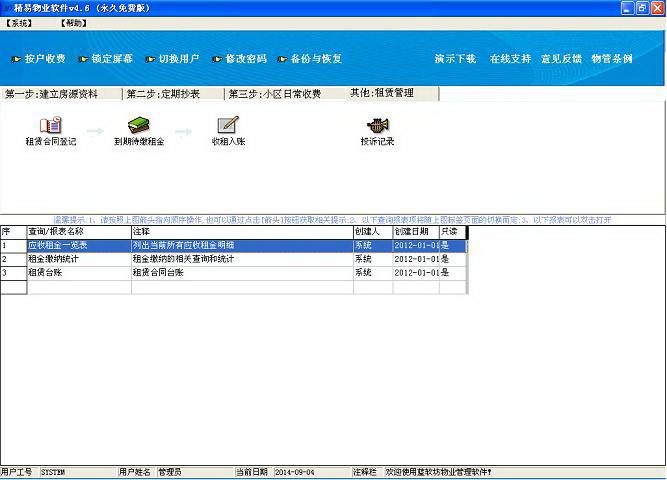Close the 精易物业软件 window

coord(657,8)
